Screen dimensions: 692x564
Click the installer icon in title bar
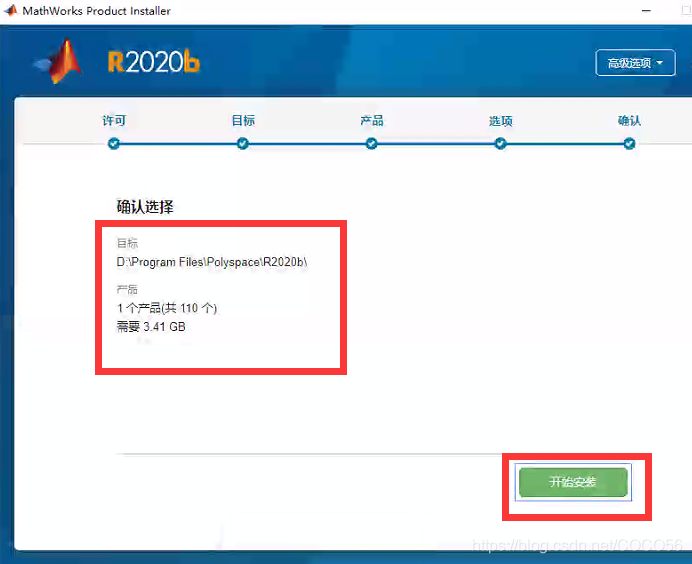10,10
